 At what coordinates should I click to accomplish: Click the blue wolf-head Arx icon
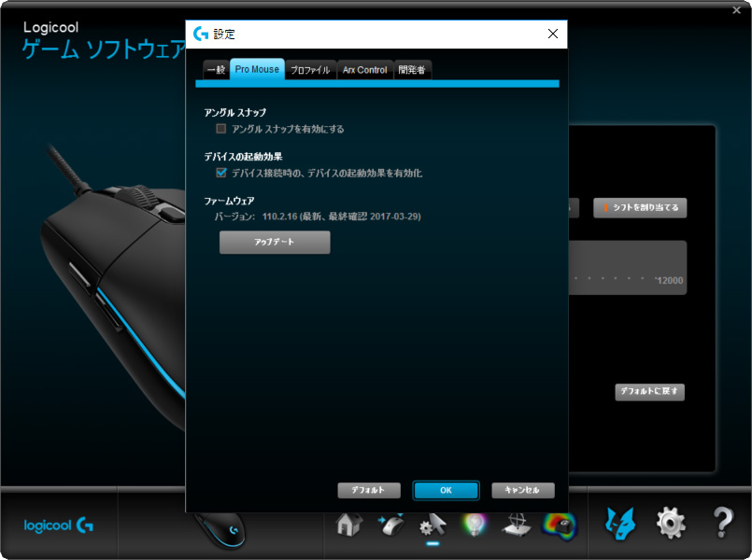[620, 524]
